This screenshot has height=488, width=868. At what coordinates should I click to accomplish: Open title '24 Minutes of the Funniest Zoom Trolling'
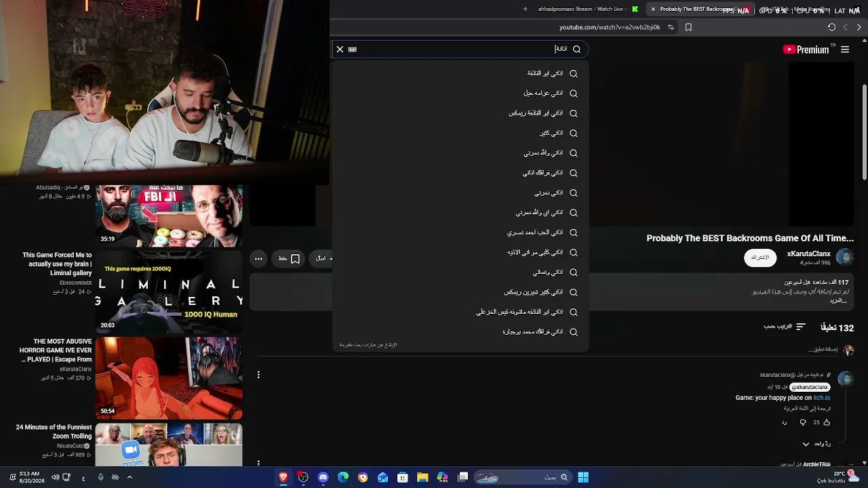point(54,432)
